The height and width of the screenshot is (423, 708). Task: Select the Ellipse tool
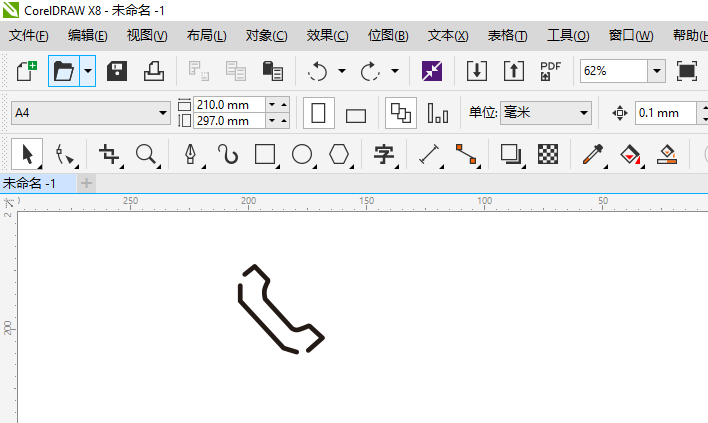tap(302, 154)
